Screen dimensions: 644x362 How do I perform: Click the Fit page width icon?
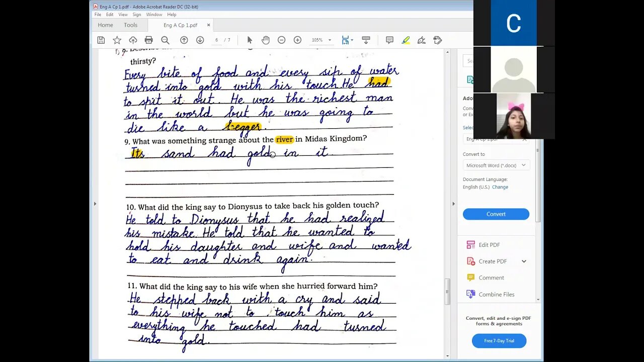(x=345, y=40)
